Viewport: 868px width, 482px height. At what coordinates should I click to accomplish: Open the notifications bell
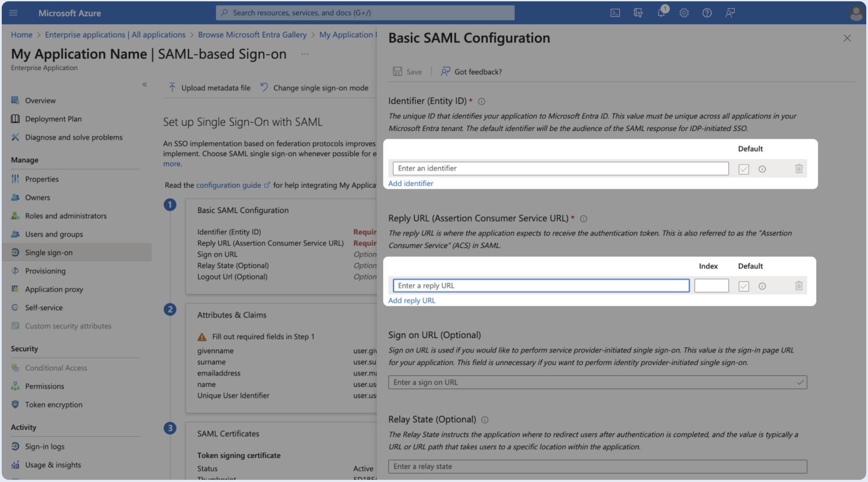(x=661, y=13)
